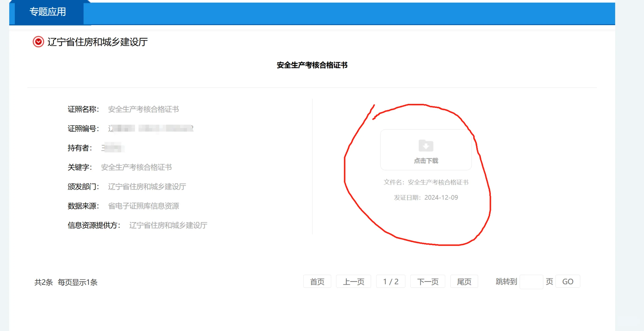The height and width of the screenshot is (331, 644).
Task: Click the 辽宁省住房和城乡建设厅 section heading
Action: coord(97,42)
